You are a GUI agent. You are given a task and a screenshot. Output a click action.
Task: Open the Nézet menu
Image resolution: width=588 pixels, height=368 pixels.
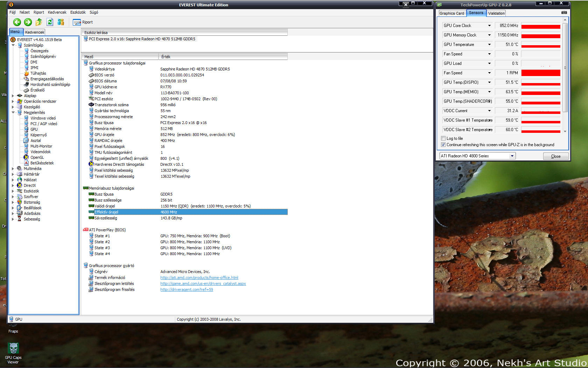(24, 12)
